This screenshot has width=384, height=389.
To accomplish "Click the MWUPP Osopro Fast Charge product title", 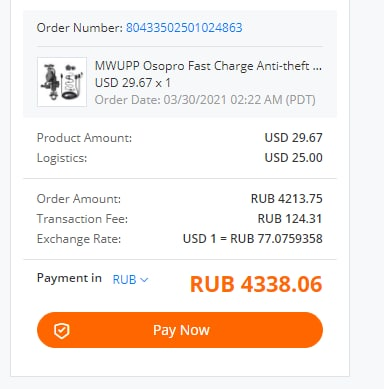I will 208,66.
